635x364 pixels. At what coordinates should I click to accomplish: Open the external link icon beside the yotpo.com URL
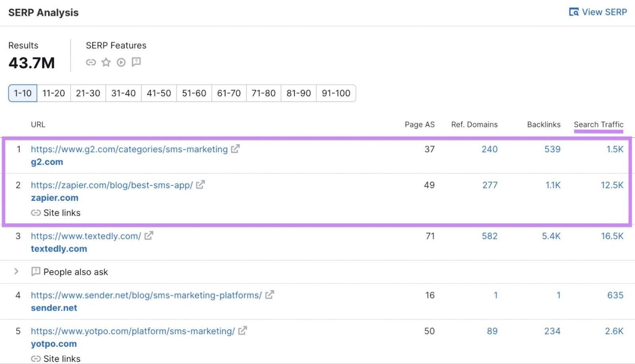(243, 330)
